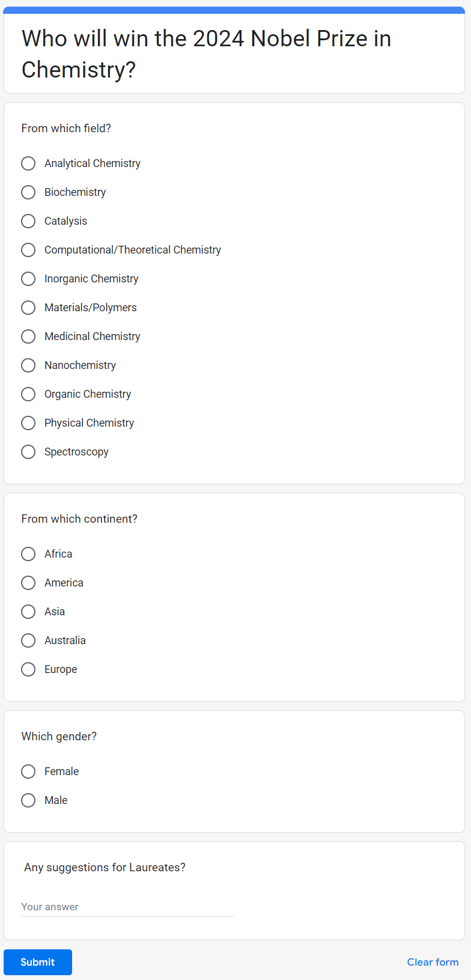Select the Catalysis radio button
This screenshot has width=471, height=980.
pyautogui.click(x=28, y=221)
